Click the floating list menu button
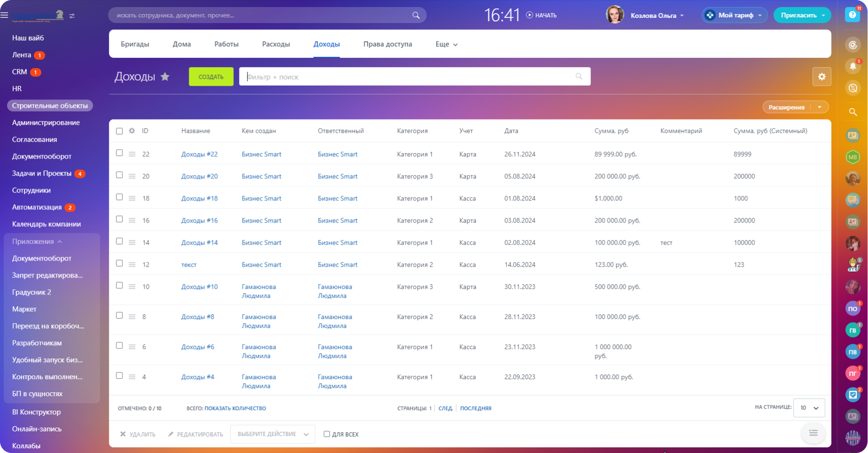 click(x=813, y=433)
